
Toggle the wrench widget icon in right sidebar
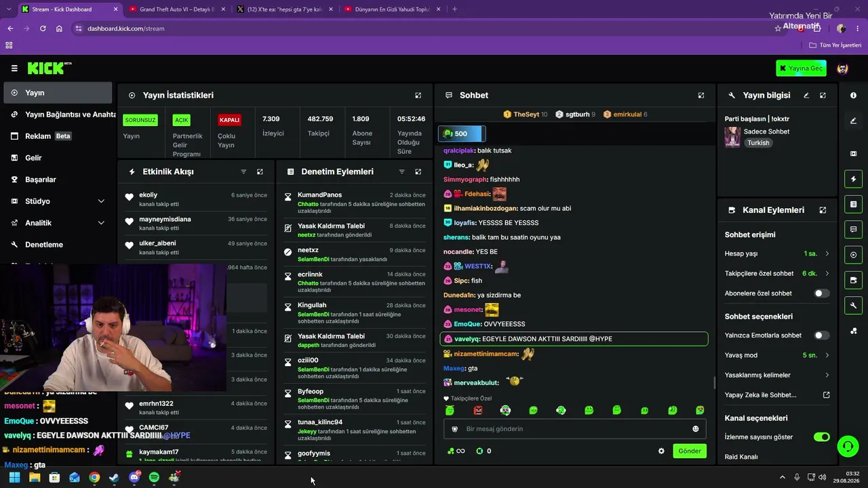[853, 306]
